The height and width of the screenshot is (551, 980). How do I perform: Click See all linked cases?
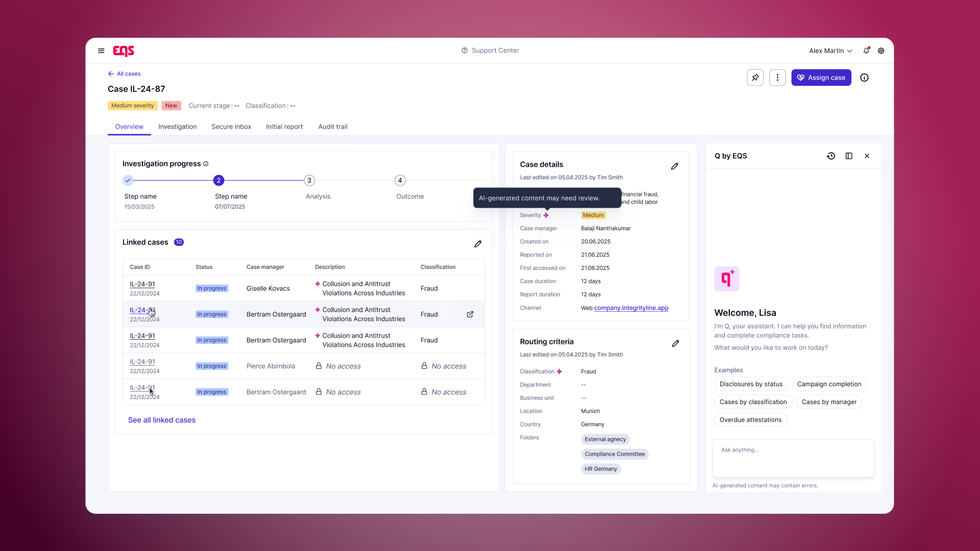click(162, 420)
